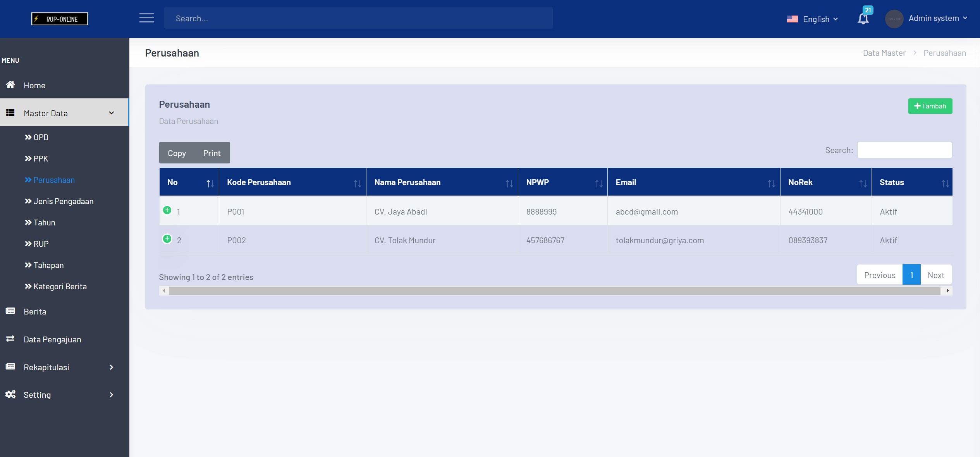Click NPWP value 457686767
Screen dimensions: 980x457
[x=545, y=240]
